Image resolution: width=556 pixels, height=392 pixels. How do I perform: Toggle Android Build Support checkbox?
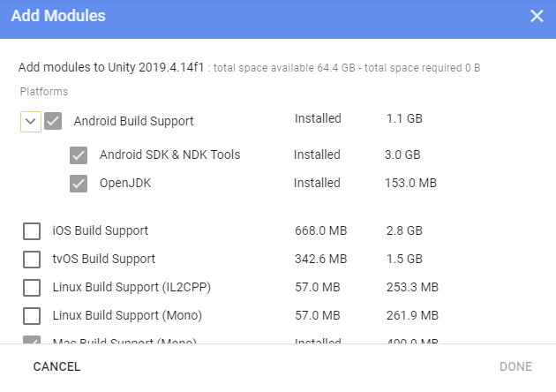[53, 121]
